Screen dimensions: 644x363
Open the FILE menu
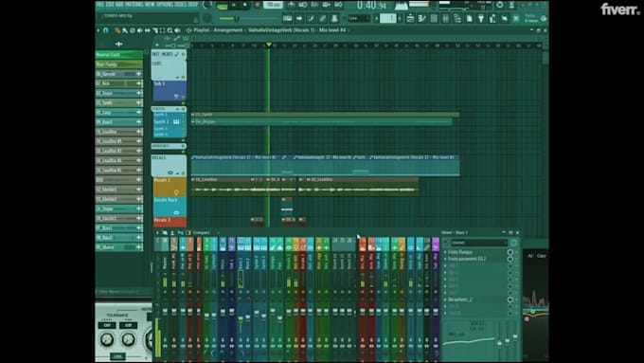[99, 5]
